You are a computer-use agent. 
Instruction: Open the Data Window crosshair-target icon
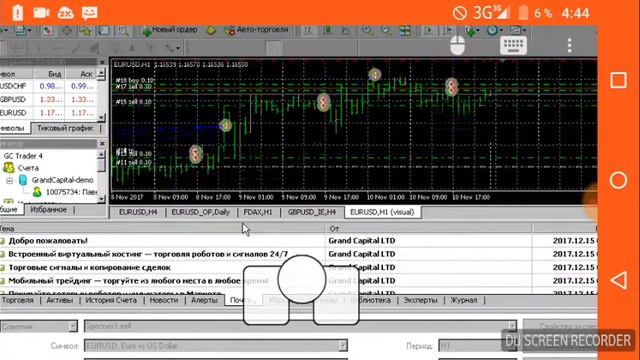[67, 30]
